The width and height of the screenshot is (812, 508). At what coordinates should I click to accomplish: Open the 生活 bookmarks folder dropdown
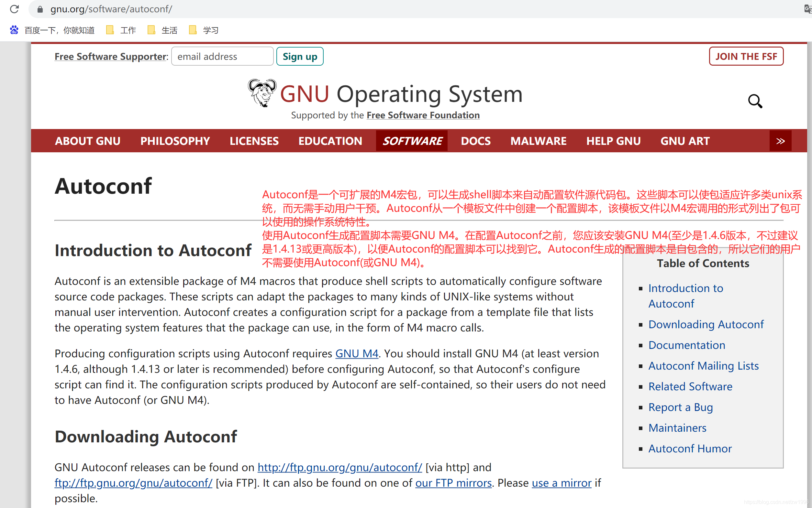point(162,30)
